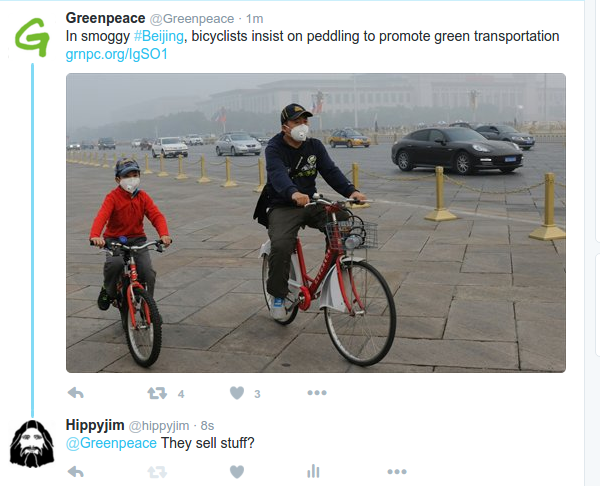Open the #Beijing hashtag
The height and width of the screenshot is (486, 600).
159,36
